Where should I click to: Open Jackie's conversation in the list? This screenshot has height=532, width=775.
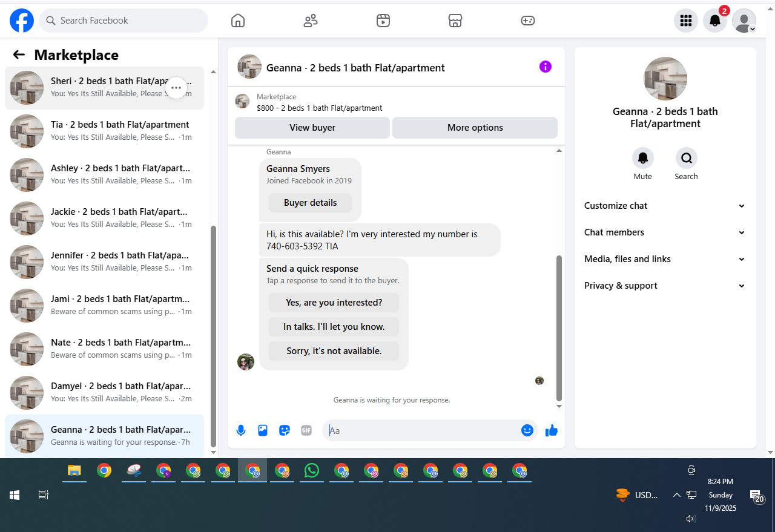click(104, 218)
